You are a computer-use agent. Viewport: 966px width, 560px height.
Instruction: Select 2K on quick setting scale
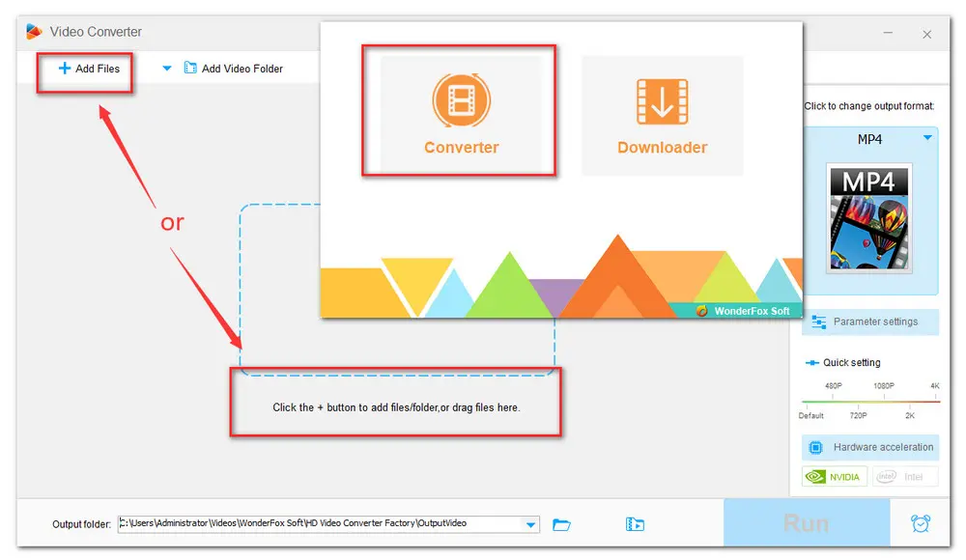tap(910, 415)
